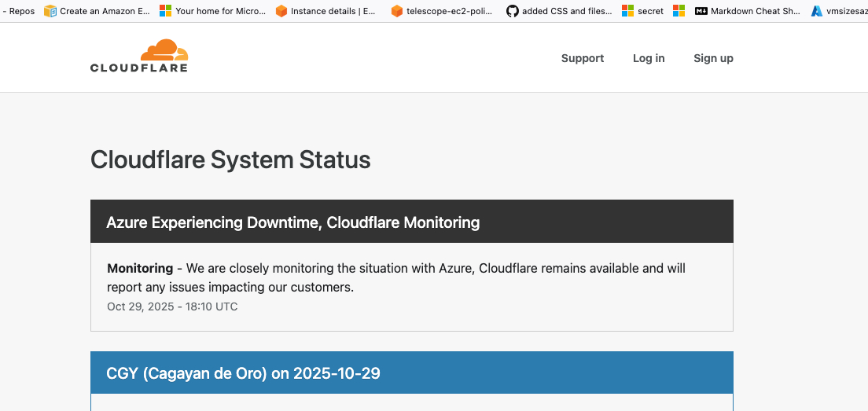
Task: Open the 'secret' bookmark label
Action: pyautogui.click(x=650, y=11)
